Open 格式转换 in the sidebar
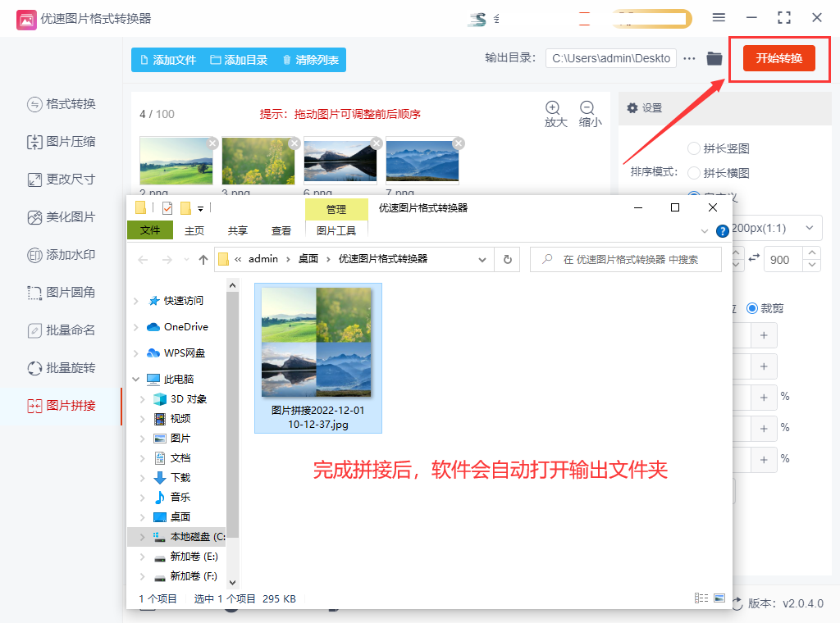The image size is (840, 623). pos(61,104)
